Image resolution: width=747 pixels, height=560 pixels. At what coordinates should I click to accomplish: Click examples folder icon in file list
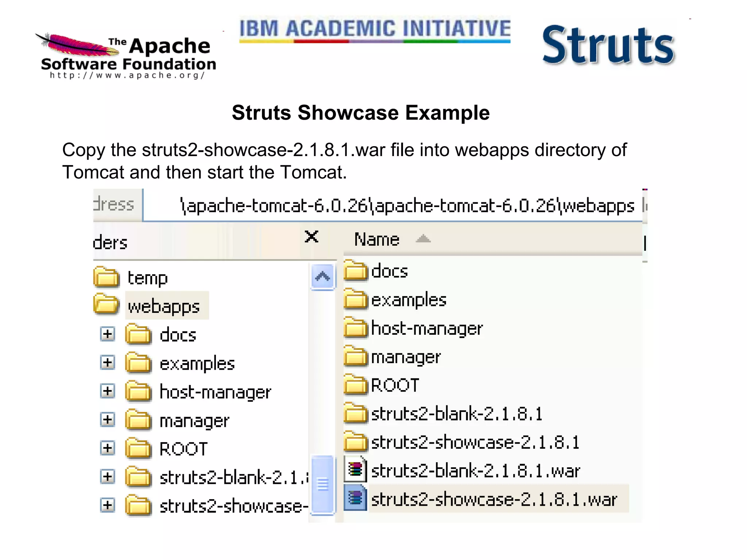[356, 299]
